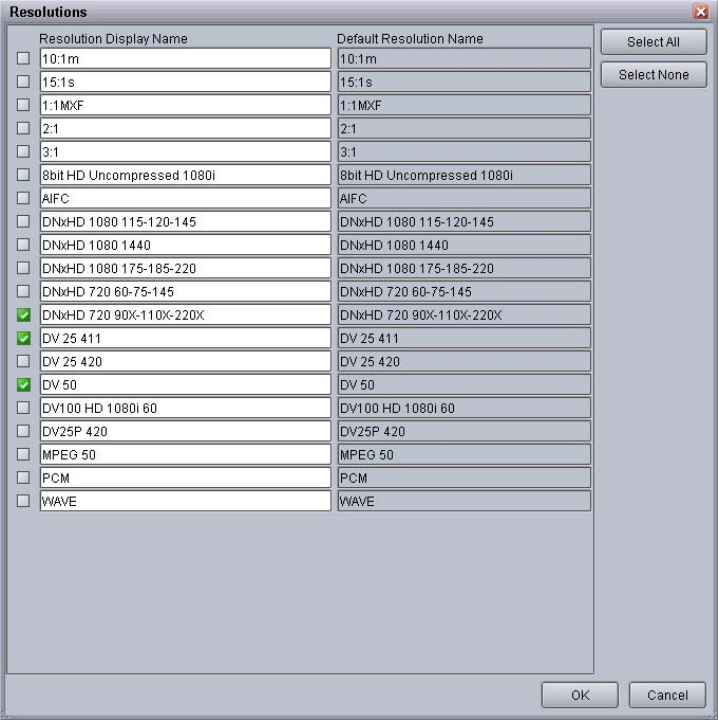Tick the 3:1 resolution checkbox
This screenshot has width=718, height=720.
click(23, 152)
